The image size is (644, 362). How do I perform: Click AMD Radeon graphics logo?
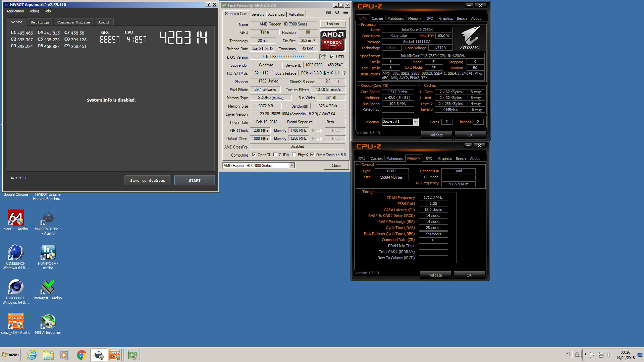[x=333, y=40]
